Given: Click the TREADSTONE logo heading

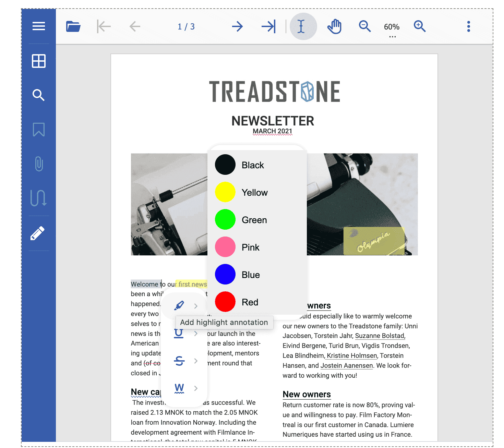Looking at the screenshot, I should [x=275, y=92].
